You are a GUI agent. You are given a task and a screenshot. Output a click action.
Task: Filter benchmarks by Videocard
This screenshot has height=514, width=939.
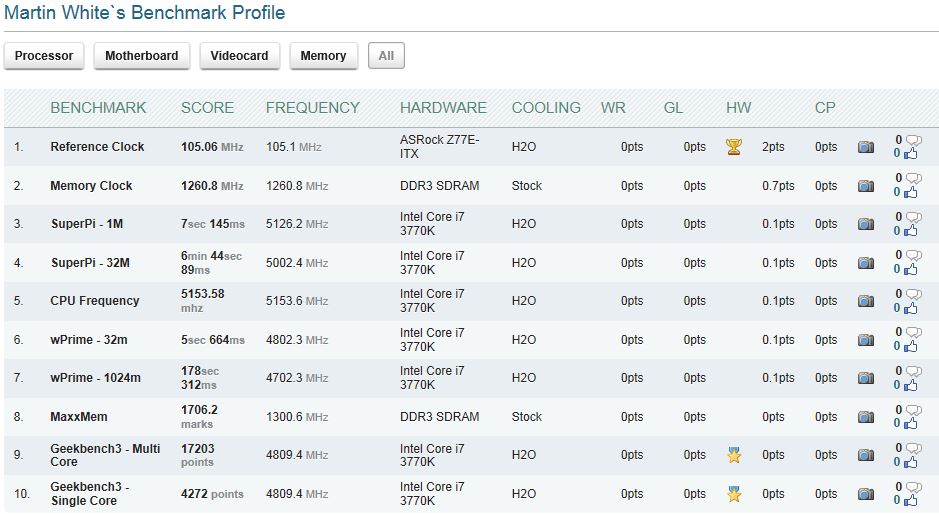pos(240,56)
